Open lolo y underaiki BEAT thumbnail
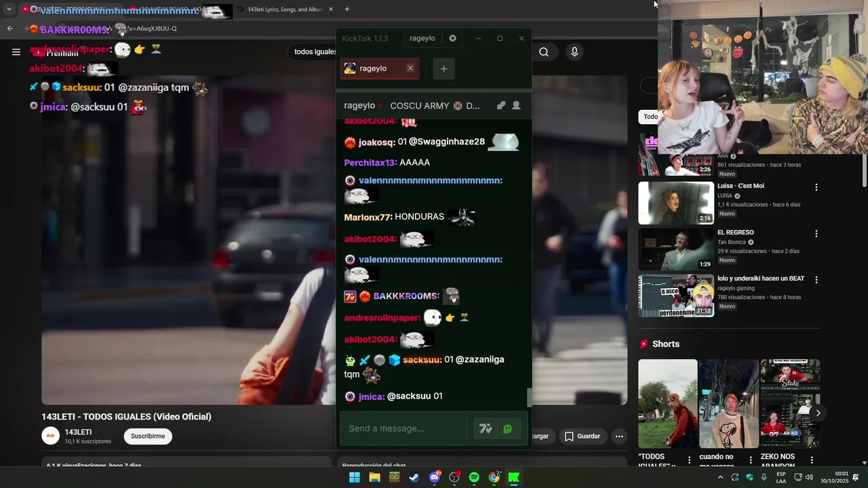868x488 pixels. pos(676,296)
